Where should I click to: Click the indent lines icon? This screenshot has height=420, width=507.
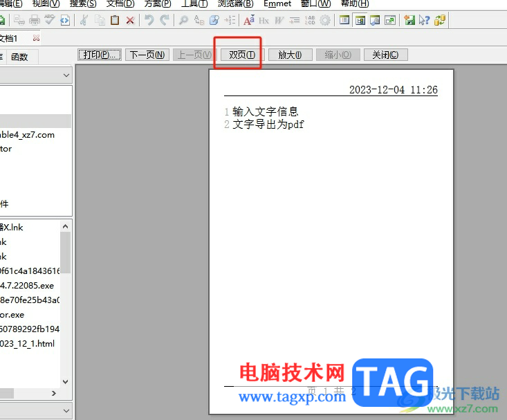(294, 20)
